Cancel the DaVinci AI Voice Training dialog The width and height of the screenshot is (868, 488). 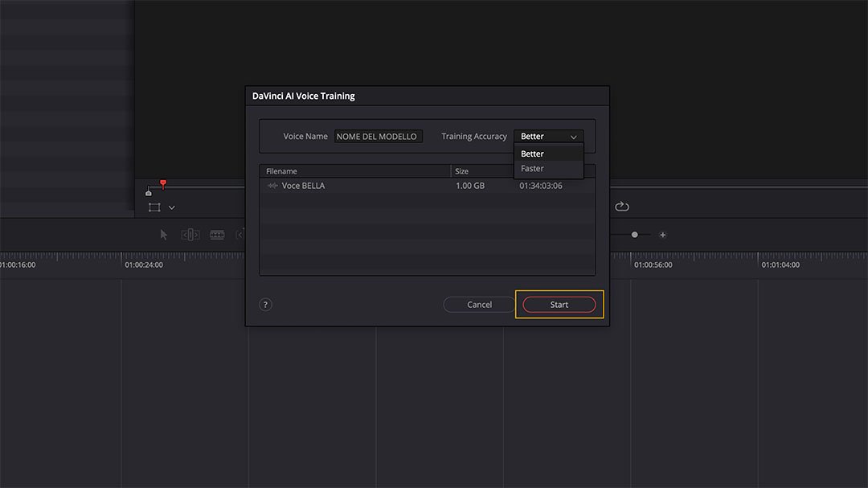(x=479, y=305)
